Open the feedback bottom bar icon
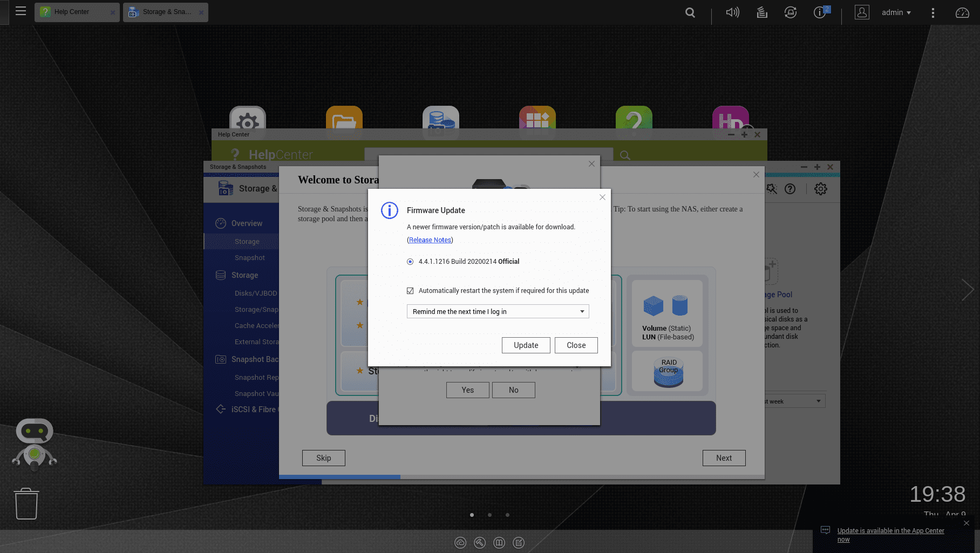 519,543
